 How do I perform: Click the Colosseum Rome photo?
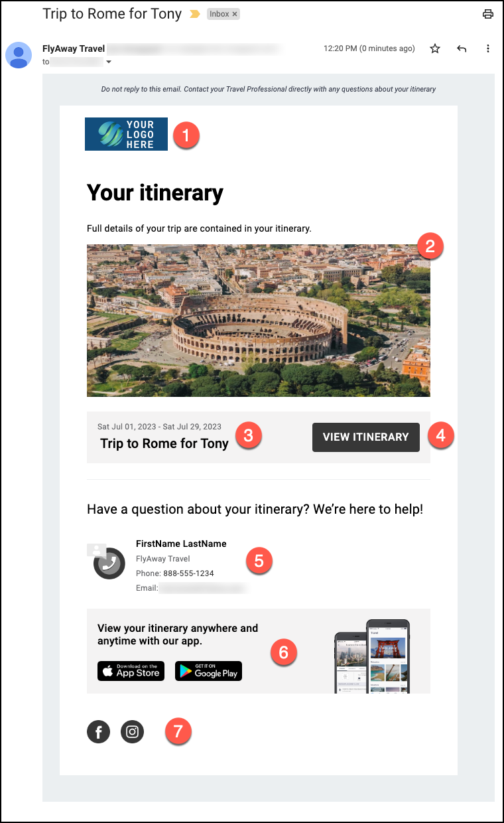click(258, 320)
